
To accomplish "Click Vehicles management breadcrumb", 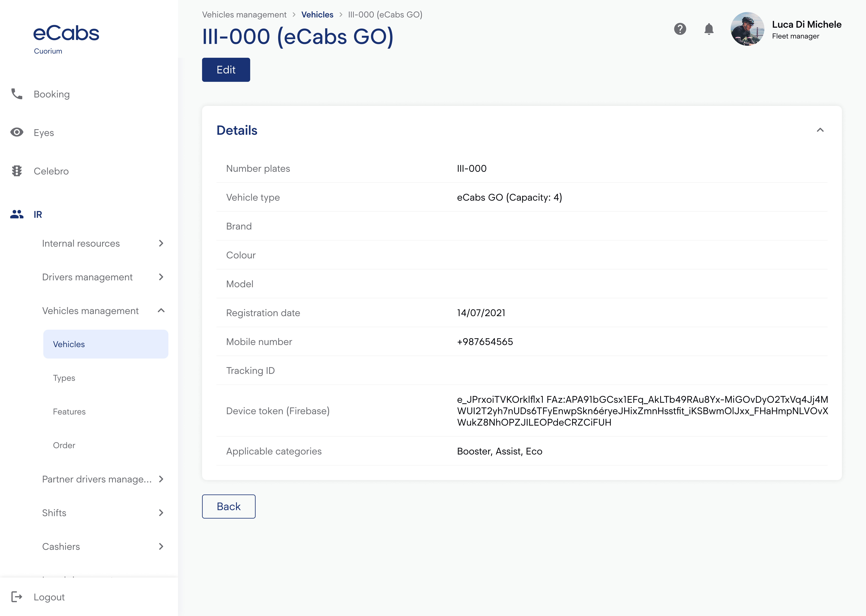I will pos(244,15).
